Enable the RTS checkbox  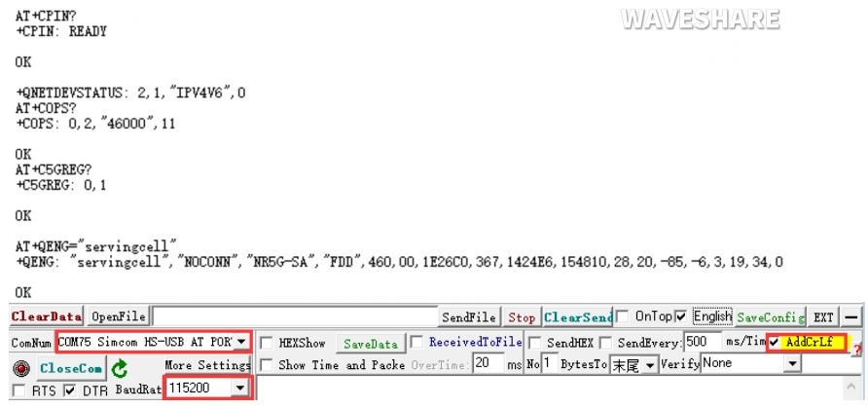coord(18,390)
